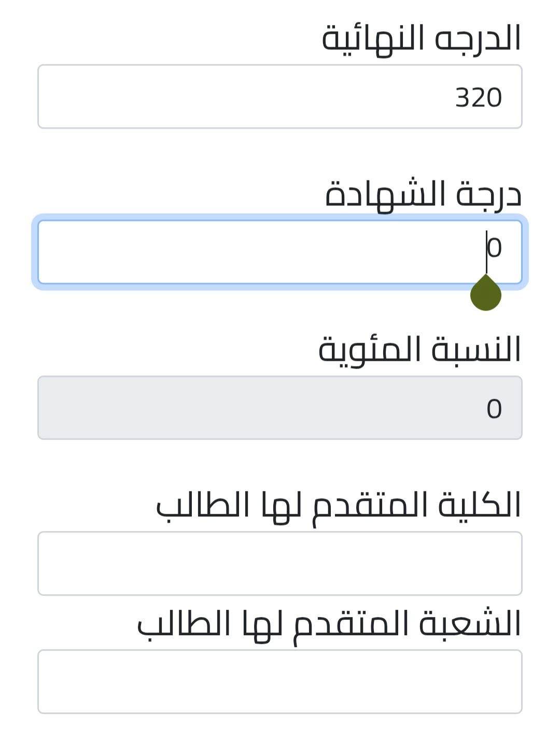Click the الشعبة المتقدم لها الطالب field
Viewport: 560px width, 742px height.
(280, 681)
